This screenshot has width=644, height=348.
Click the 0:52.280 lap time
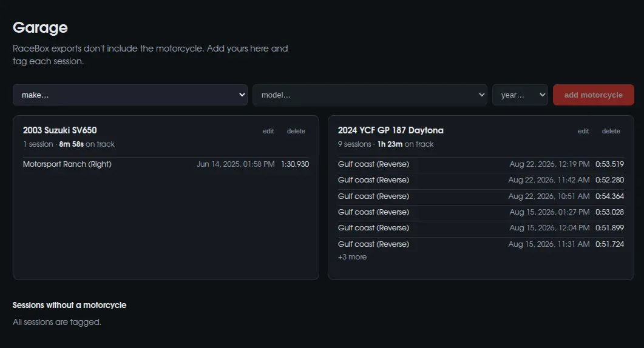(609, 180)
